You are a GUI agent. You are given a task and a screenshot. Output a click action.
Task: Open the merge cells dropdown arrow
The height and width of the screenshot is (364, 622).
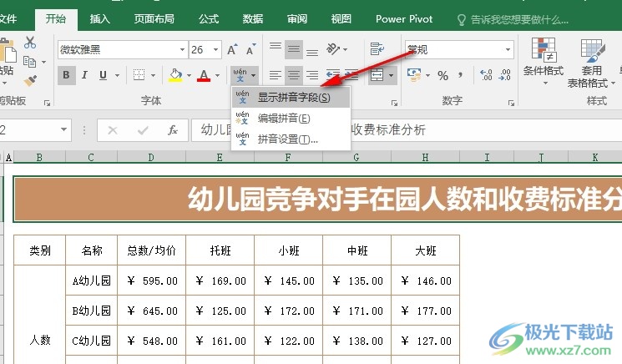(x=391, y=75)
